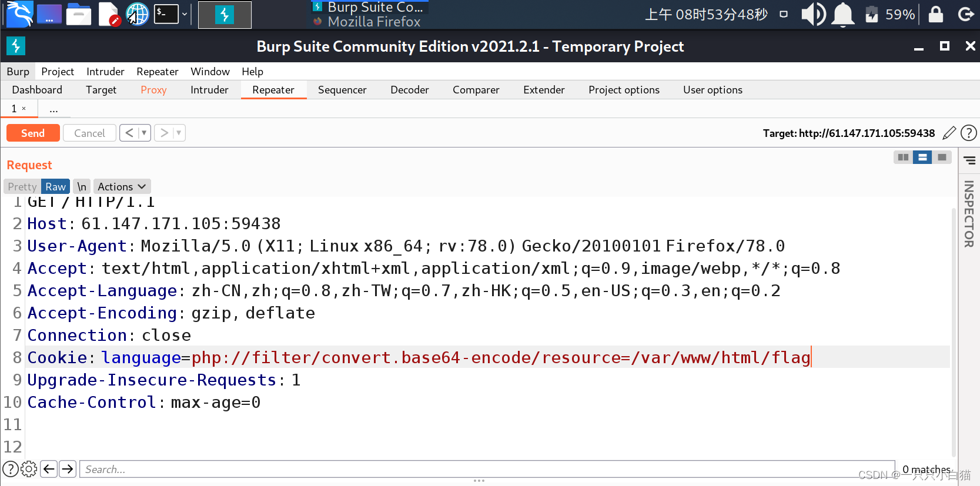
Task: Open the Window menu
Action: click(210, 72)
